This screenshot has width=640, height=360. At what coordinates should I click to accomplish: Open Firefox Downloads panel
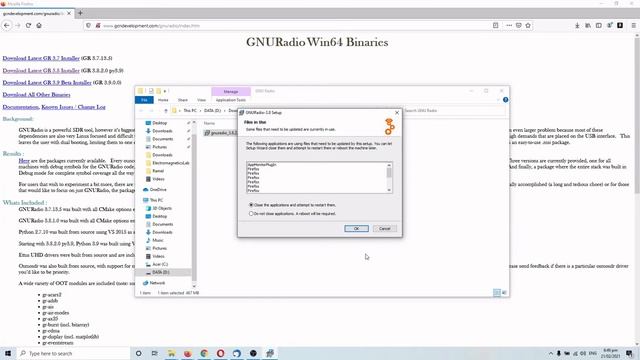click(x=577, y=25)
